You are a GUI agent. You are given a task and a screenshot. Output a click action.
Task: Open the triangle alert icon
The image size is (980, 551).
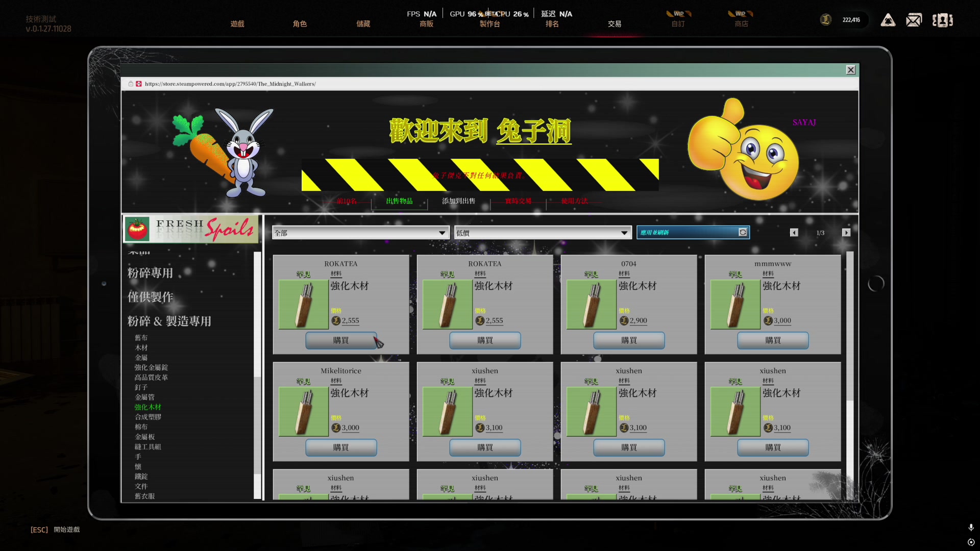pyautogui.click(x=888, y=20)
